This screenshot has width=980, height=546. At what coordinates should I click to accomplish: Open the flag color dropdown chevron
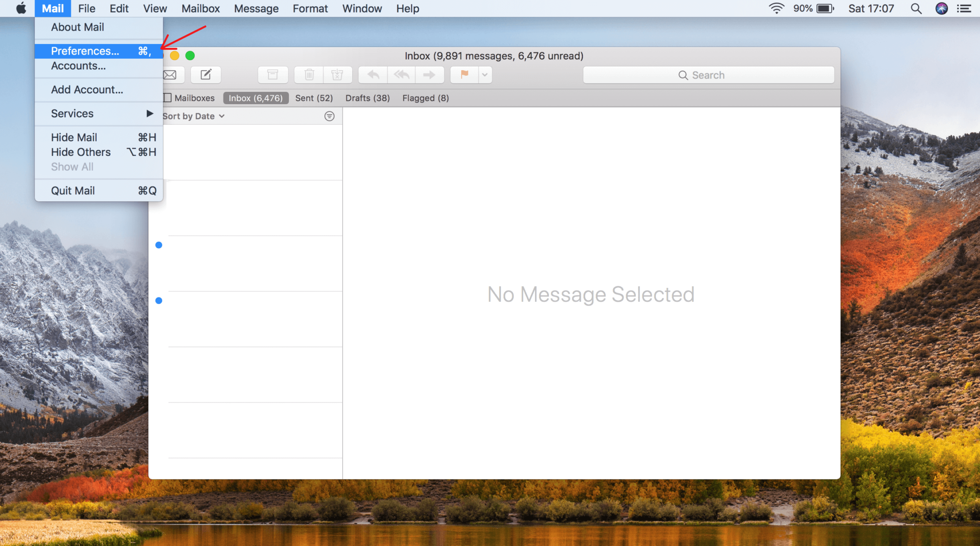[x=485, y=75]
